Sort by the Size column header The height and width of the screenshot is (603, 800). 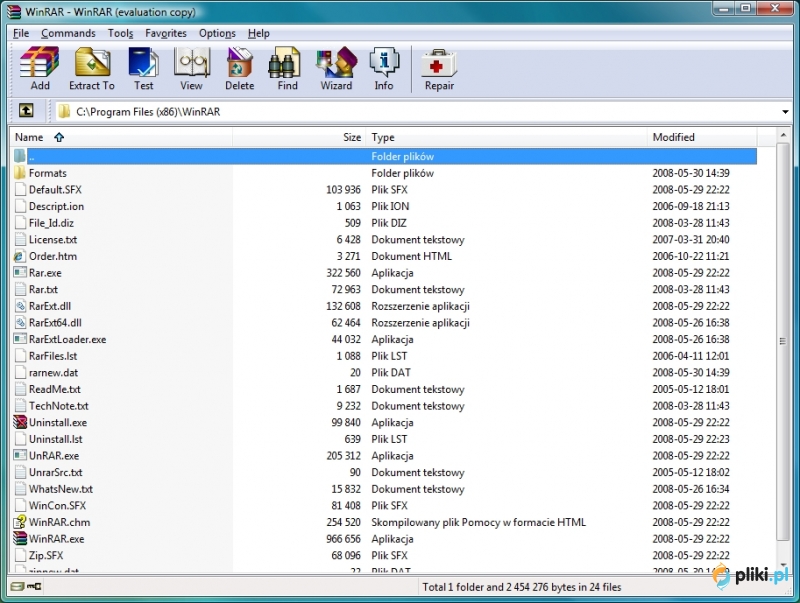pyautogui.click(x=299, y=137)
